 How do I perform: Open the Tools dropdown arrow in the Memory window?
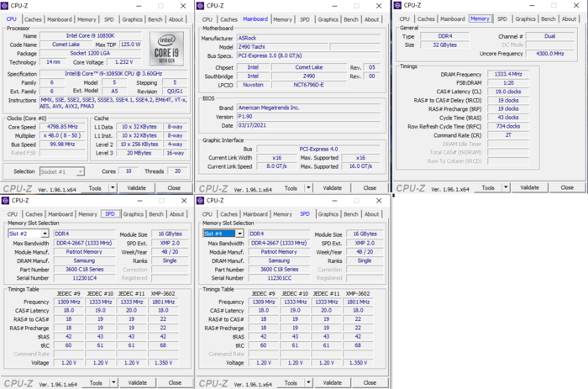506,187
